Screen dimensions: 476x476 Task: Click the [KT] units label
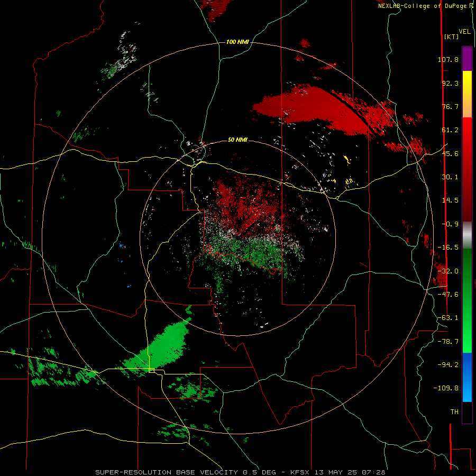(x=452, y=36)
